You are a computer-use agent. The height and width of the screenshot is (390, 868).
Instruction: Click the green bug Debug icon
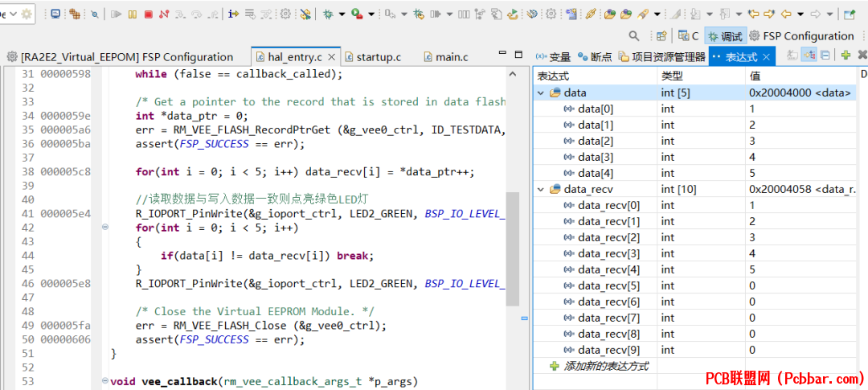pos(328,14)
